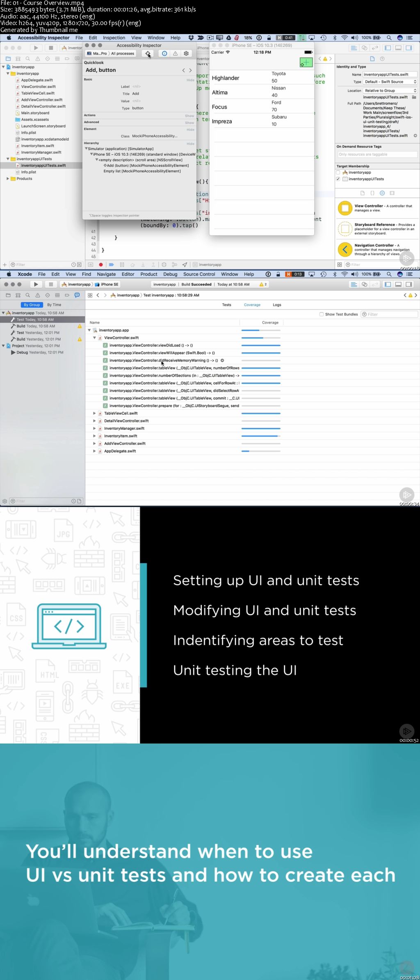Check inventoryapp target membership box
The height and width of the screenshot is (980, 420).
[x=338, y=172]
